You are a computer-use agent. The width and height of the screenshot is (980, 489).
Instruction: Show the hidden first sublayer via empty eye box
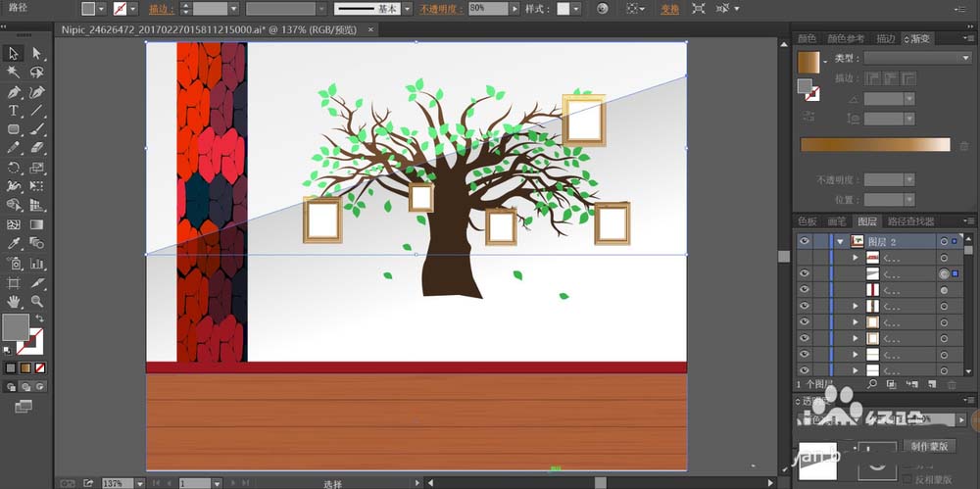[x=805, y=257]
